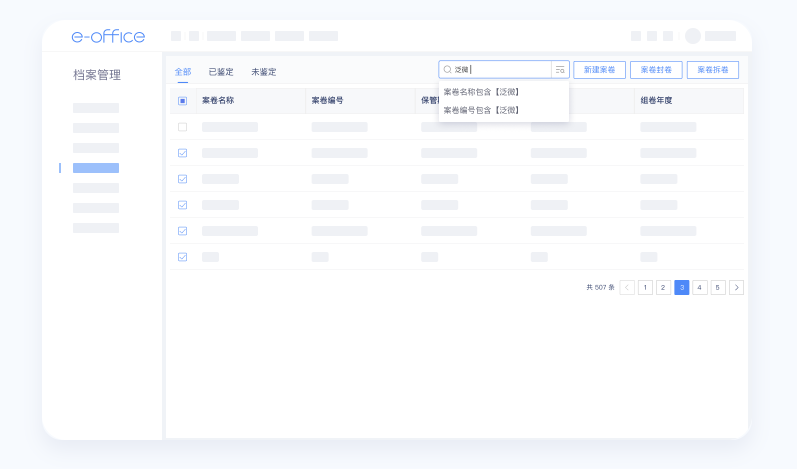This screenshot has height=469, width=797.
Task: Go to previous page arrow in pagination
Action: coord(627,287)
